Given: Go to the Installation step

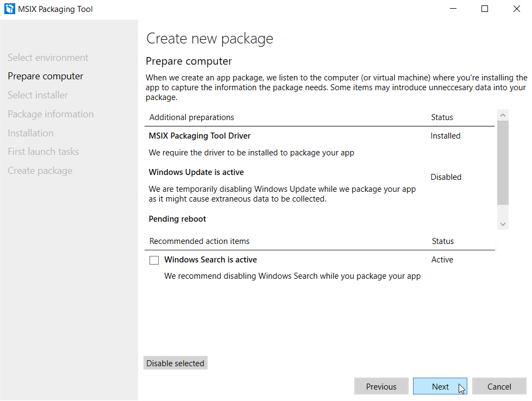Looking at the screenshot, I should pyautogui.click(x=30, y=133).
